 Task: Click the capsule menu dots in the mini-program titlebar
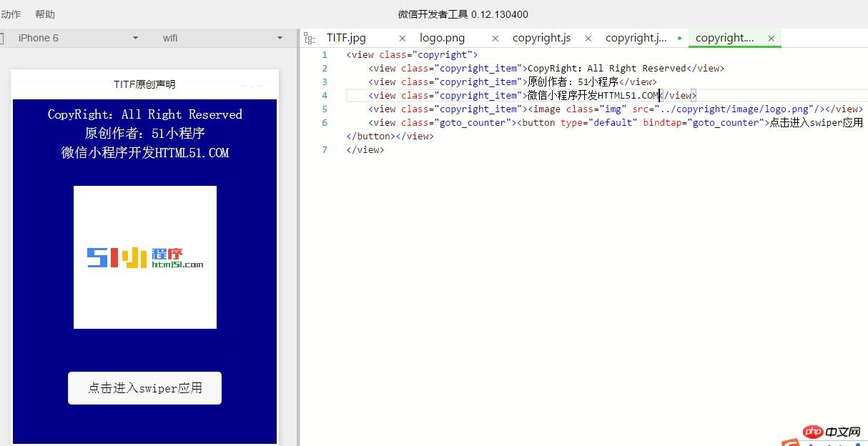tap(252, 83)
